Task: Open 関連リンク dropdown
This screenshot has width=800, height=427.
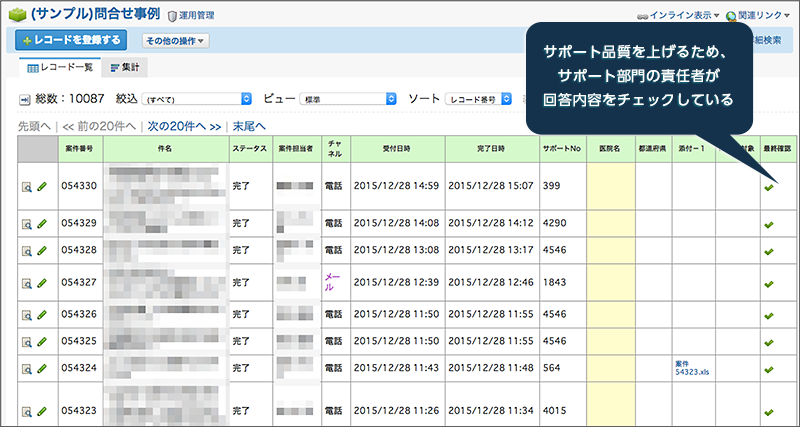Action: pyautogui.click(x=758, y=16)
